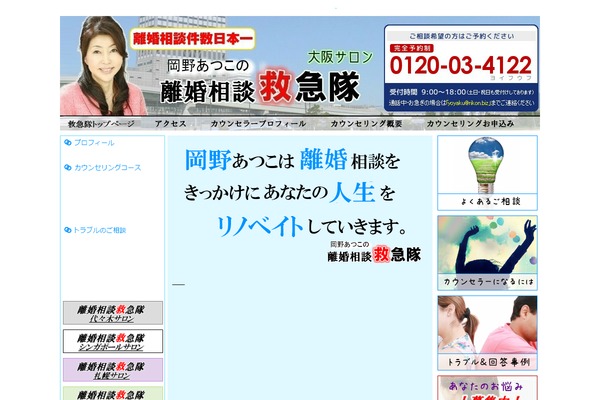
Task: Click the 大阪サロン label in header
Action: (x=340, y=57)
